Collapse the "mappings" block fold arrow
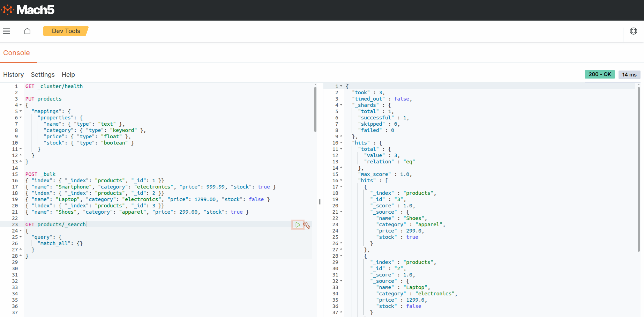This screenshot has width=644, height=317. (x=21, y=111)
